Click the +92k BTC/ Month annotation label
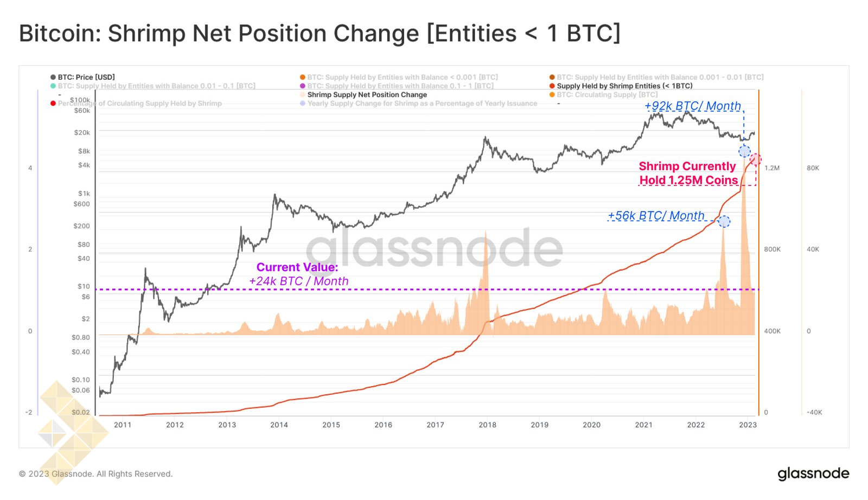Viewport: 868px width, 500px height. 692,106
